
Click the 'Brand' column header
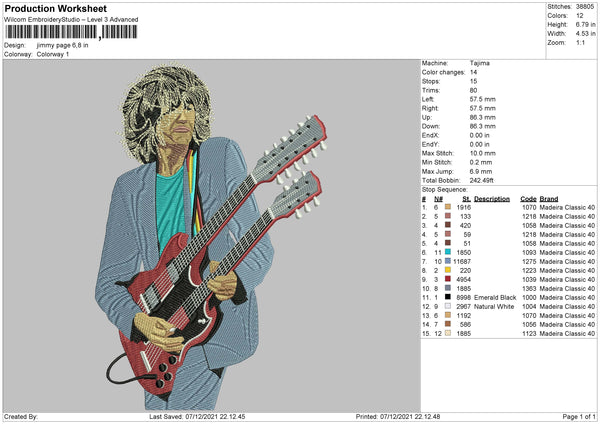(549, 199)
